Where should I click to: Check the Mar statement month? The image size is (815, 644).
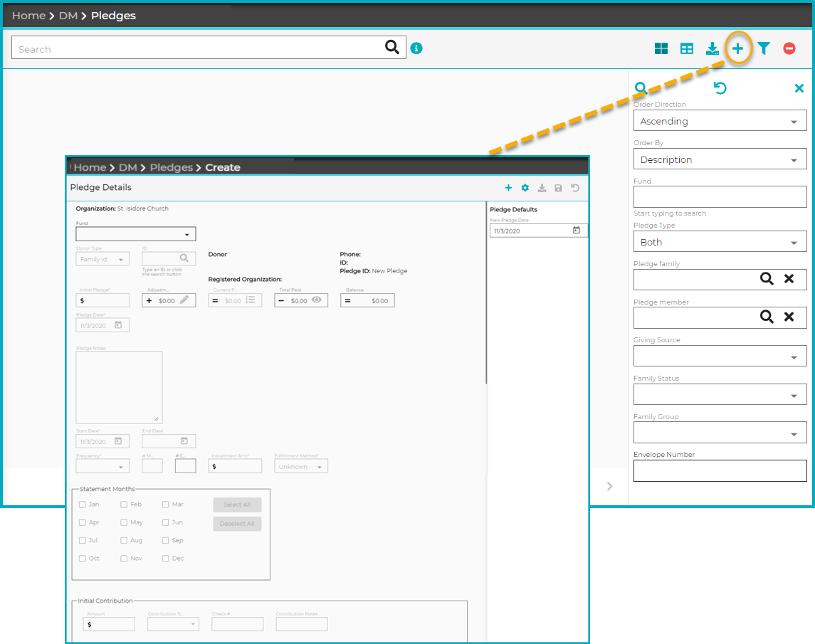coord(165,505)
